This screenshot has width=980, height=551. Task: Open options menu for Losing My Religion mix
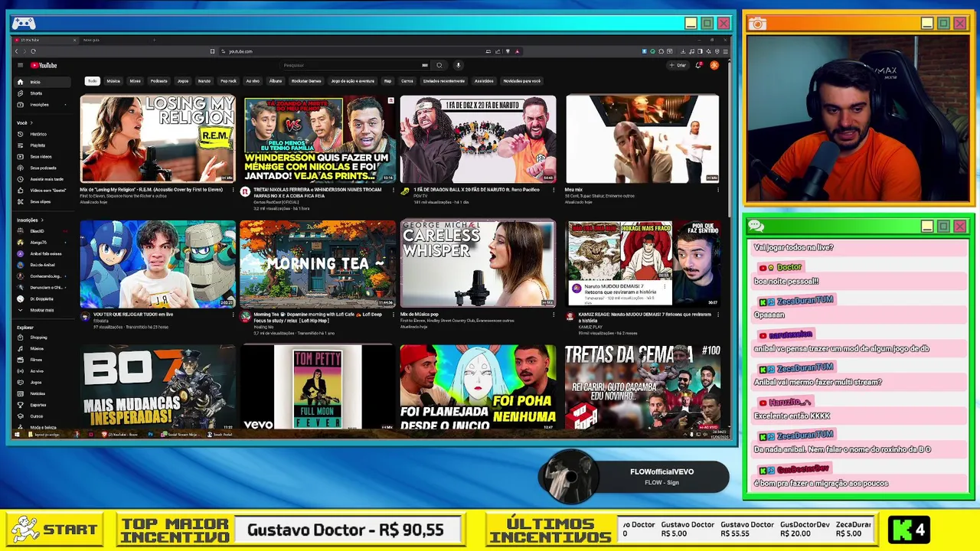pos(232,191)
